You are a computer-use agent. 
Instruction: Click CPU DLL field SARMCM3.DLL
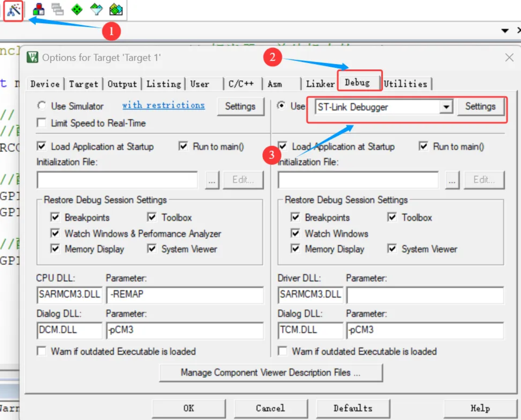point(69,295)
